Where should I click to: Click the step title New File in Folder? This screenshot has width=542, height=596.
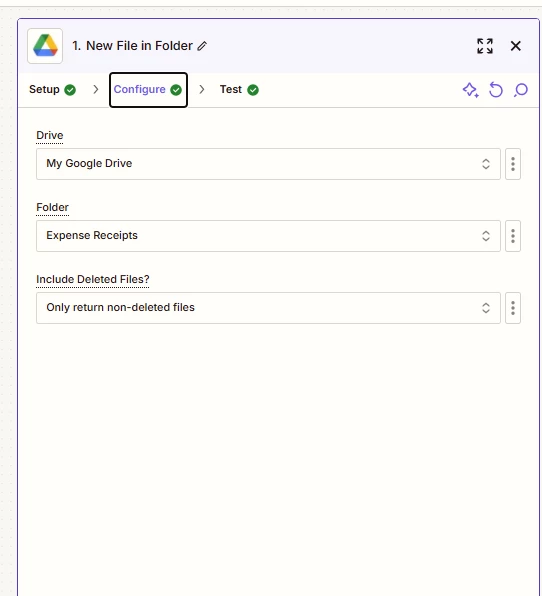[x=132, y=46]
